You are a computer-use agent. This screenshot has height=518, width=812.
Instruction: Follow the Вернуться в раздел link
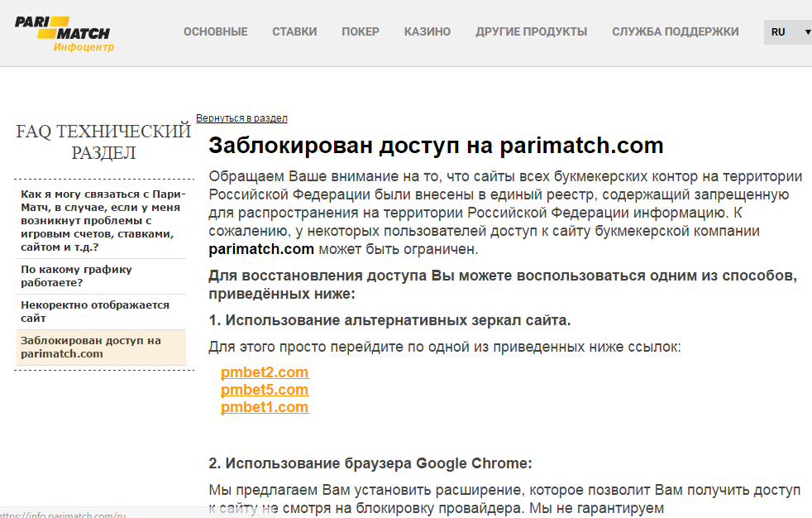(241, 118)
